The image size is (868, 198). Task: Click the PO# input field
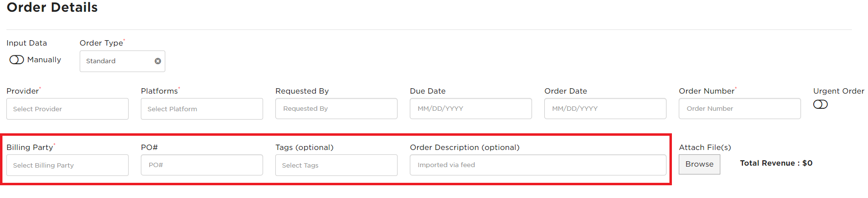(x=202, y=165)
